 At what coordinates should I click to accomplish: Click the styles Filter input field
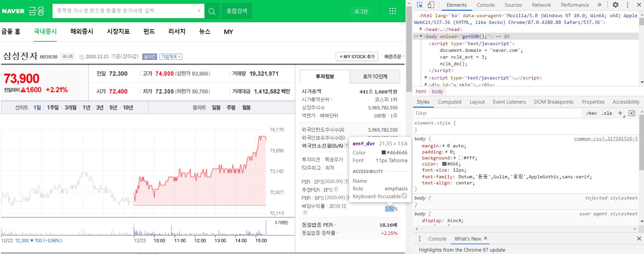coord(498,113)
